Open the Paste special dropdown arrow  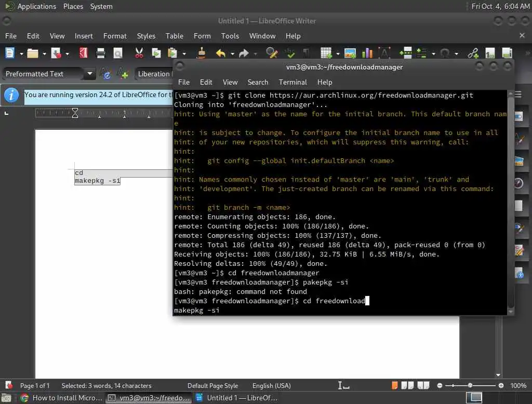(184, 53)
